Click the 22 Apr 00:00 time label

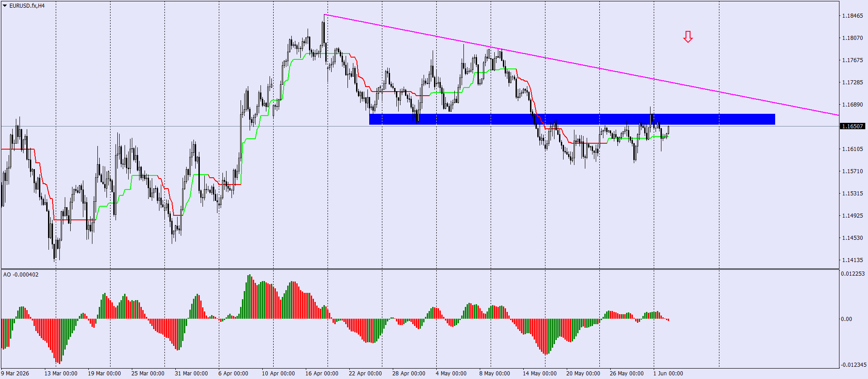365,374
